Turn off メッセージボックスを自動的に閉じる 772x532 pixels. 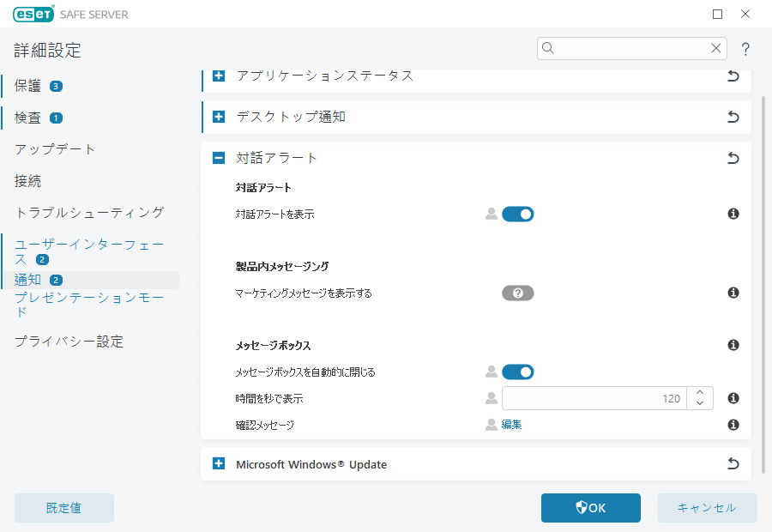tap(518, 372)
